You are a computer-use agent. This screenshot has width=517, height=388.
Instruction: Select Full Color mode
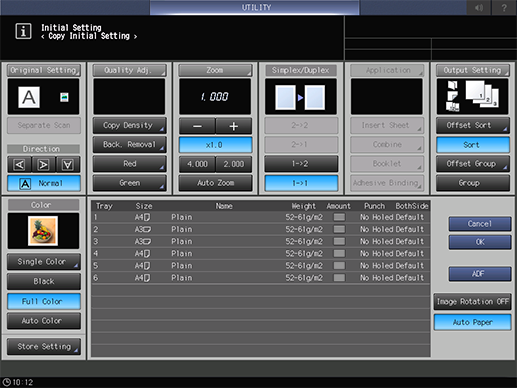(x=44, y=301)
